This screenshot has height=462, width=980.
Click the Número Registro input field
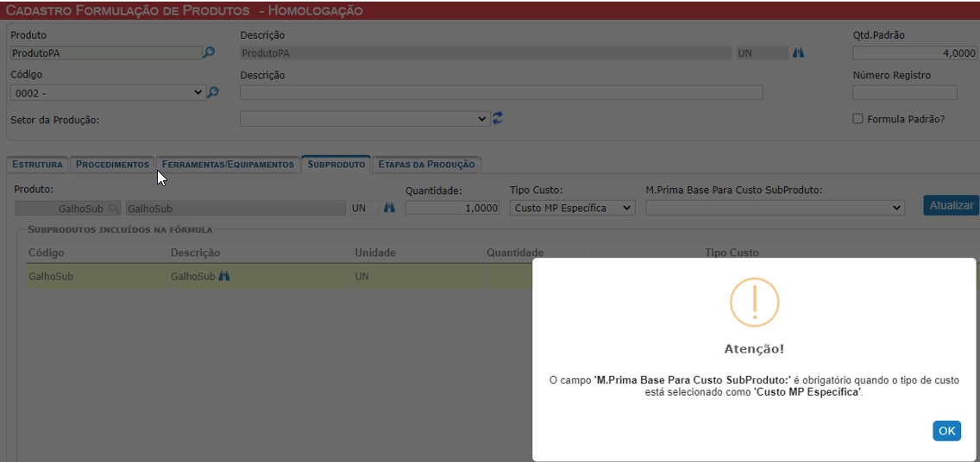pos(905,92)
